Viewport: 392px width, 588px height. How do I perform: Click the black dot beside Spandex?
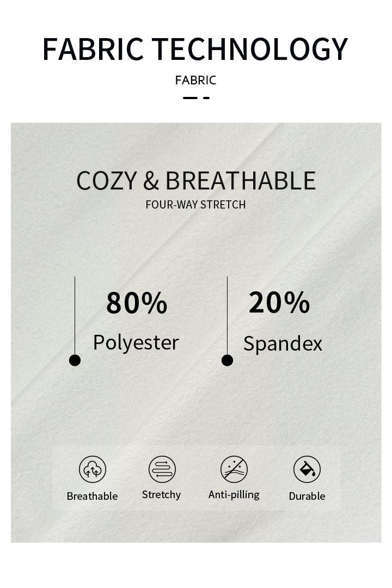click(228, 360)
